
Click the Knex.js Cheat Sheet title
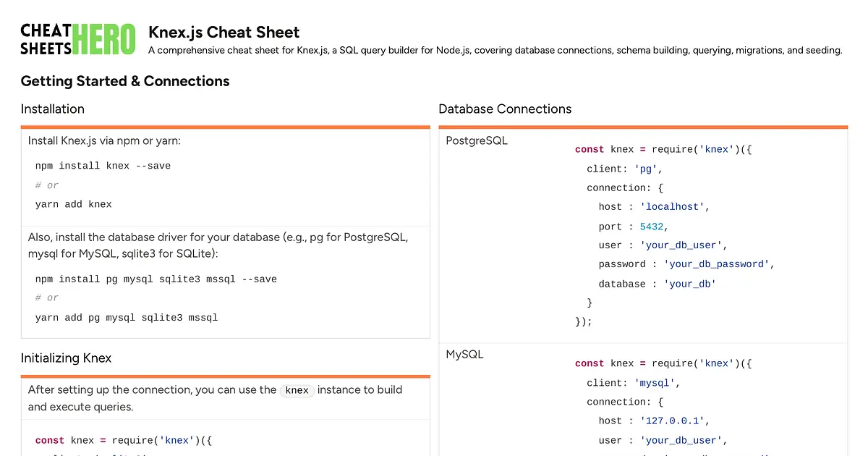224,33
